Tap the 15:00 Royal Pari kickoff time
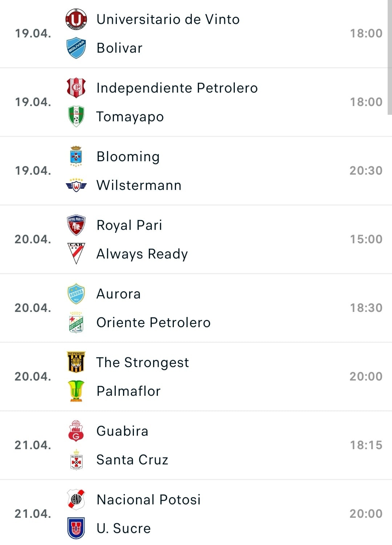Screen dimensions: 392x545 (x=366, y=239)
